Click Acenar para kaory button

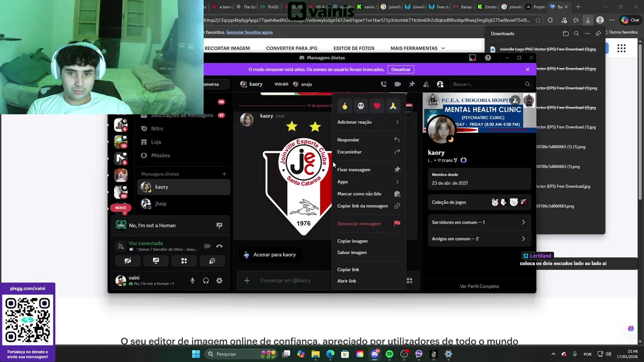coord(270,254)
